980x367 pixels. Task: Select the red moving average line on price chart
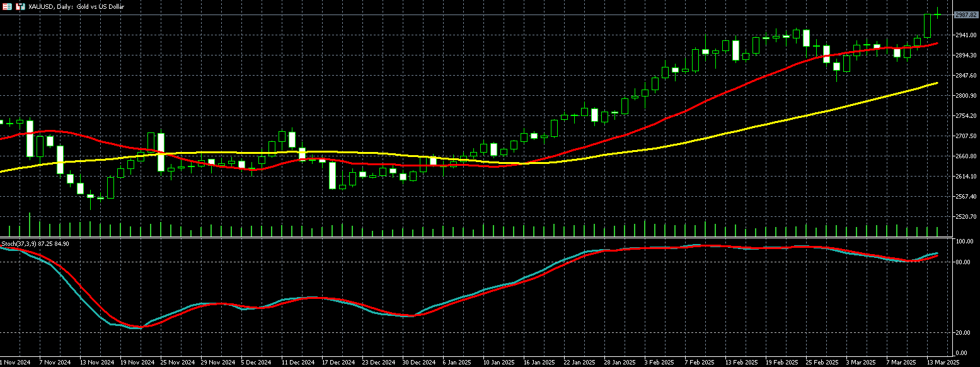pyautogui.click(x=693, y=104)
